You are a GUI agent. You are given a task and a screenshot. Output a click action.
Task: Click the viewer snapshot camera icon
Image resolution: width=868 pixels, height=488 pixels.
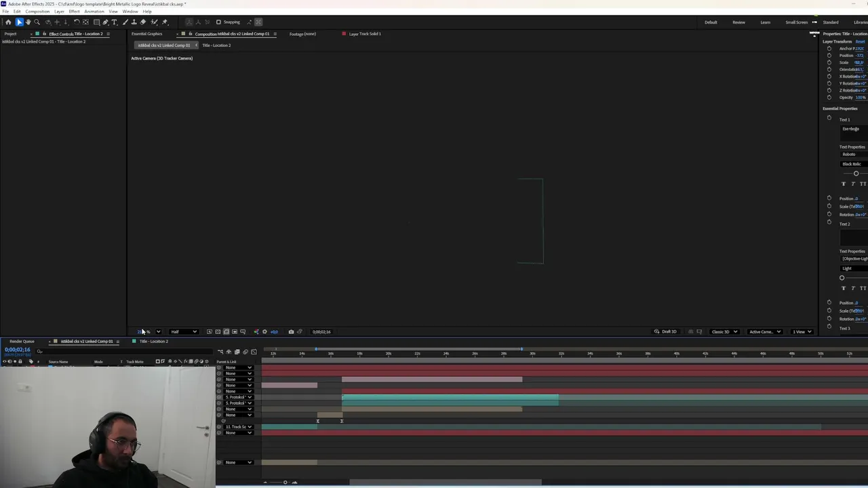[x=292, y=331]
